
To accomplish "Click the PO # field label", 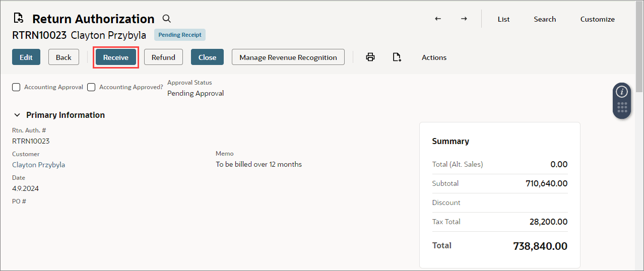I will 19,201.
